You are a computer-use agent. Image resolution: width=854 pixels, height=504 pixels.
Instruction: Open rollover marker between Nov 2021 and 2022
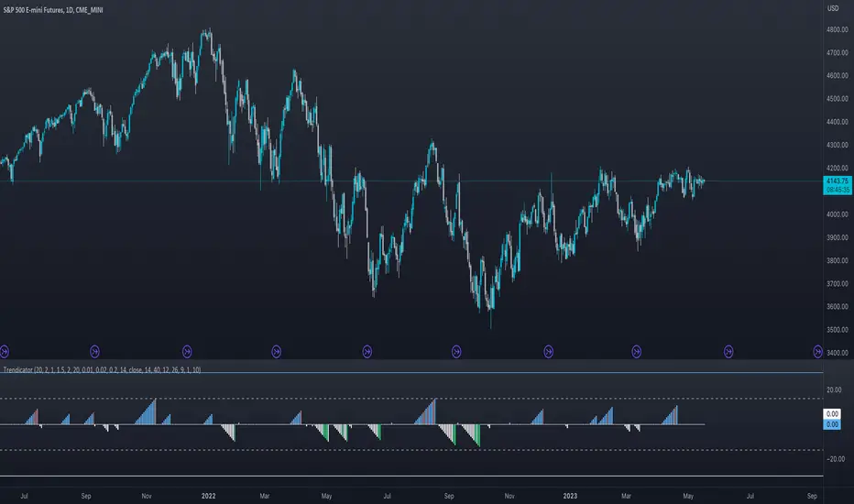[x=187, y=352]
